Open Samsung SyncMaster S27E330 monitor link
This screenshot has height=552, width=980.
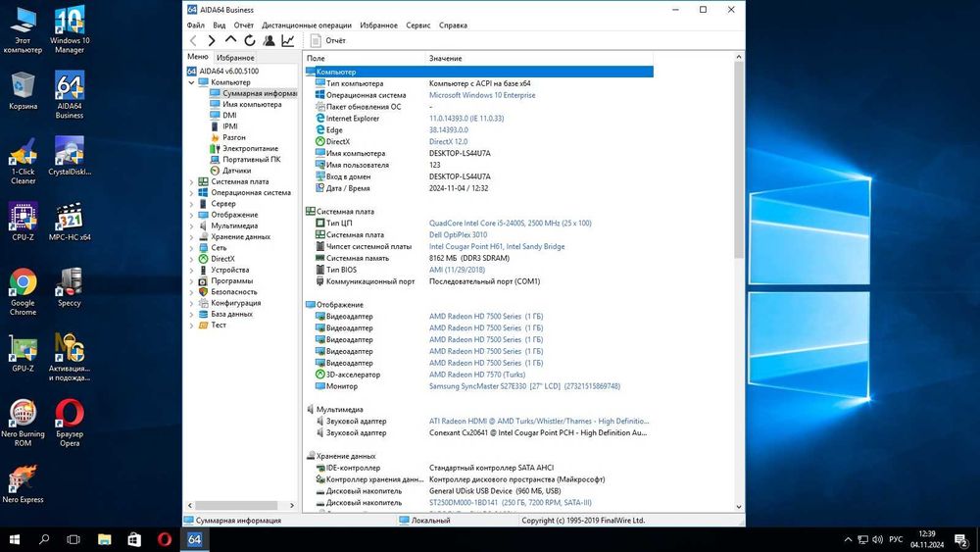point(524,386)
